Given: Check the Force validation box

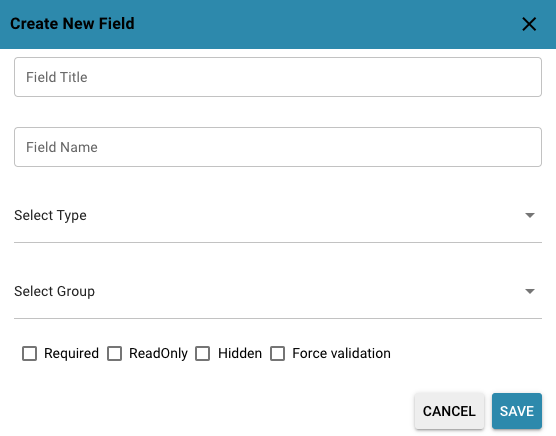Looking at the screenshot, I should [x=277, y=353].
